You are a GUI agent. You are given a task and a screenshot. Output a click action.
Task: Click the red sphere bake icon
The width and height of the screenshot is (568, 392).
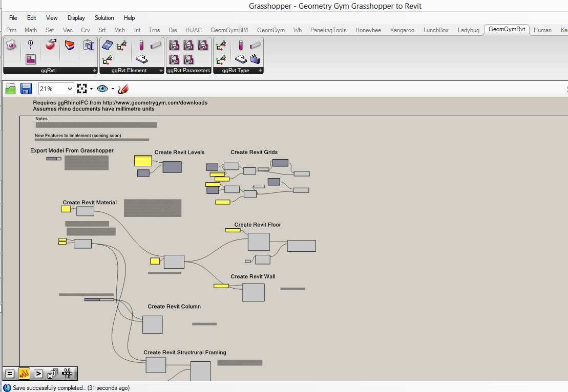pos(51,45)
